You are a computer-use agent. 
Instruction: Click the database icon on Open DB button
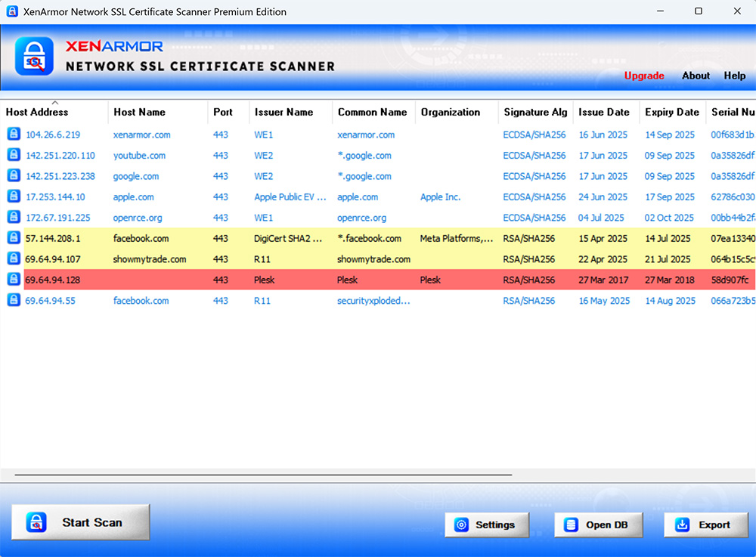tap(571, 525)
